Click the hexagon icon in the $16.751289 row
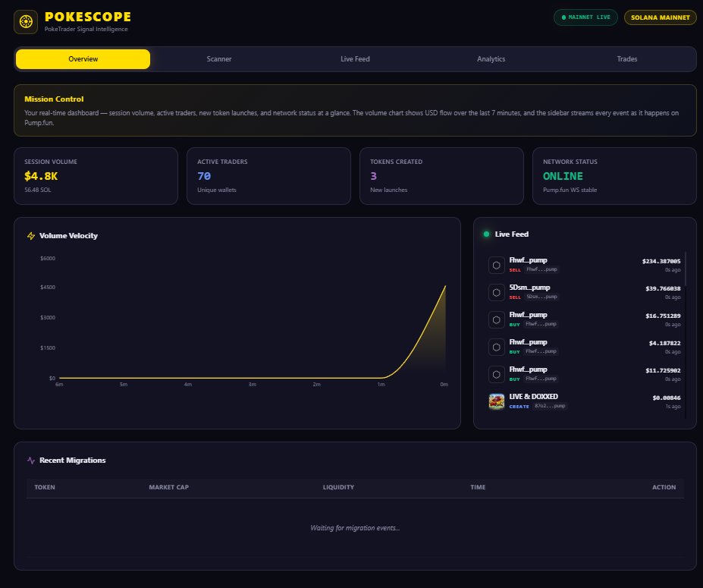 496,319
